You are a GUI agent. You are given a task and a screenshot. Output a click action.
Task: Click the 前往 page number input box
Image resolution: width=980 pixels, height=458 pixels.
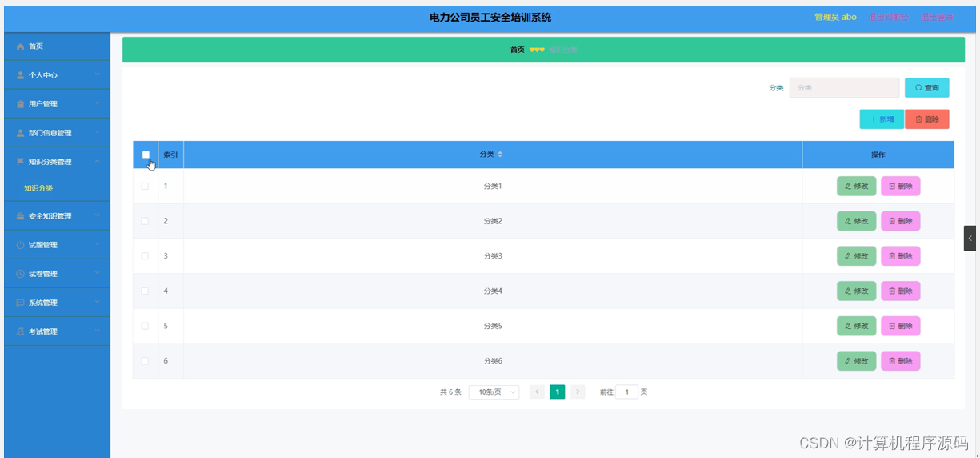[626, 392]
